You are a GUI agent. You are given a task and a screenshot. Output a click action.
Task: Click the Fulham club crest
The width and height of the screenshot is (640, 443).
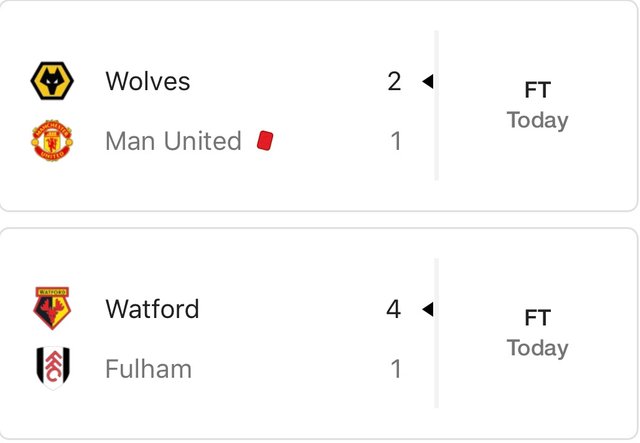[x=53, y=368]
